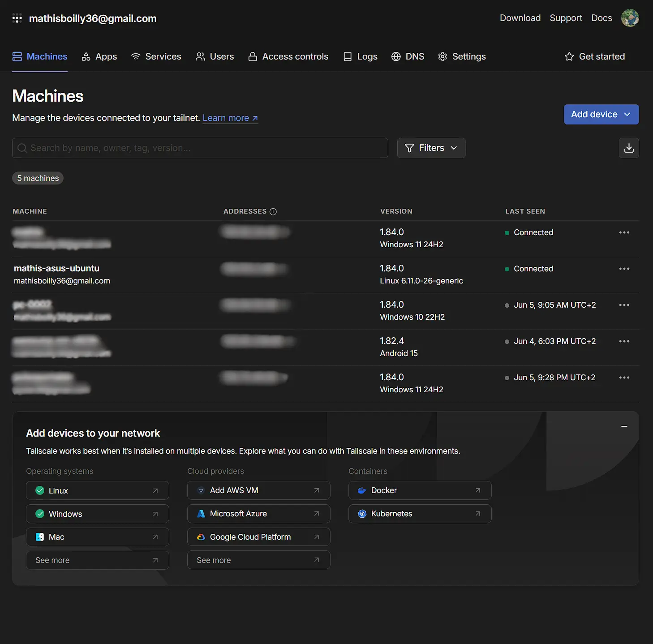
Task: Click the export machines download icon
Action: pyautogui.click(x=628, y=148)
